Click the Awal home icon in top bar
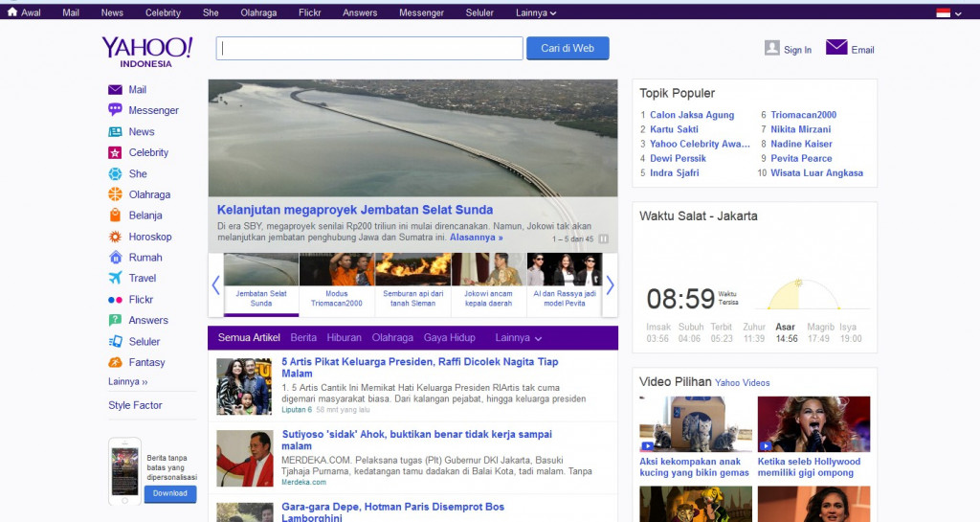Screen dimensions: 980x522 click(x=12, y=12)
